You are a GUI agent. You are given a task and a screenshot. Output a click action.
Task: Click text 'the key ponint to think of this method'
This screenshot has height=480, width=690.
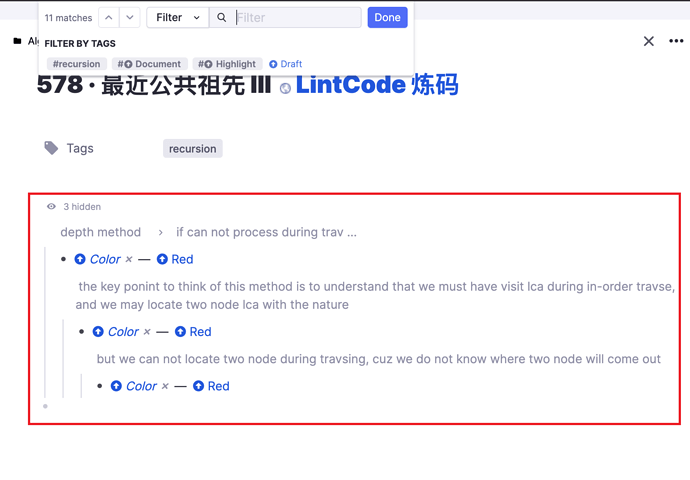[x=186, y=286]
